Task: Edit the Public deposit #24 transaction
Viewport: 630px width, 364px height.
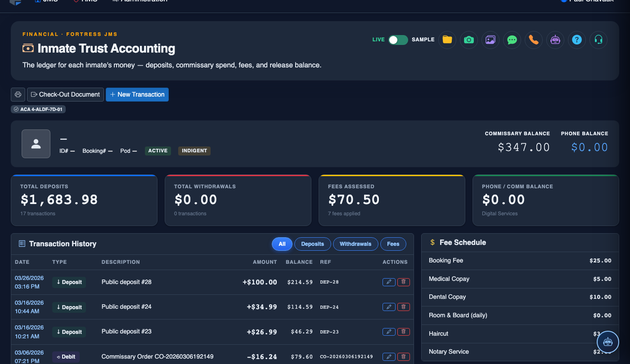Action: pyautogui.click(x=389, y=307)
